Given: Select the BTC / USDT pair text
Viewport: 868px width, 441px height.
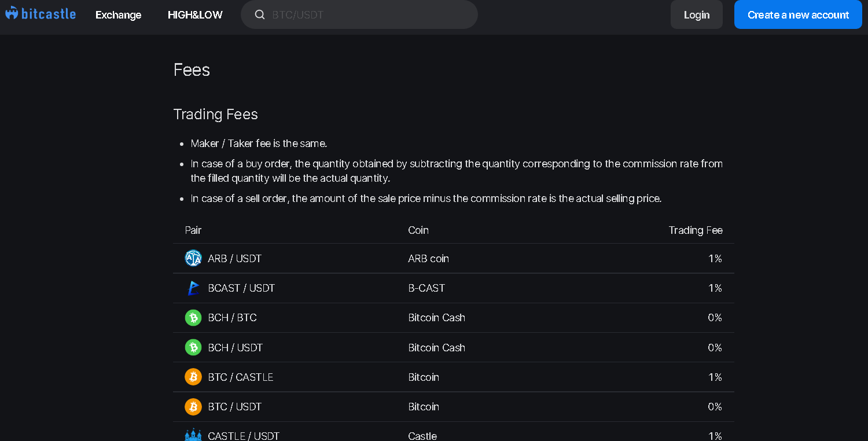Looking at the screenshot, I should [234, 407].
